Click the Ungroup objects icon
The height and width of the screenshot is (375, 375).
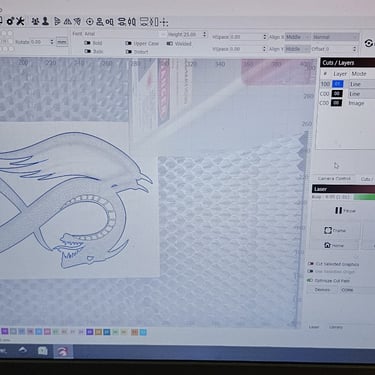click(x=45, y=21)
